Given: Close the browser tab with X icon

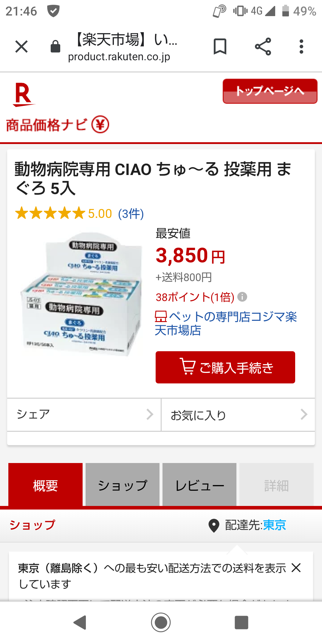Looking at the screenshot, I should (21, 47).
